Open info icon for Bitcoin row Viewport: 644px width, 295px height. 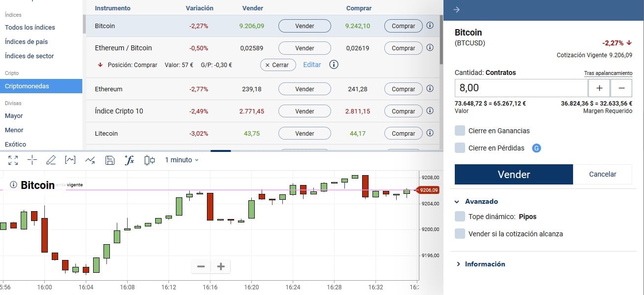click(430, 25)
